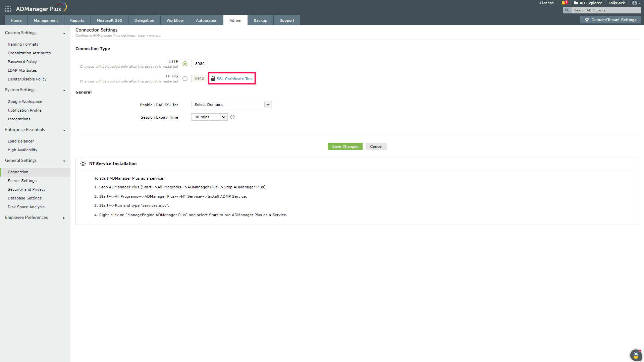
Task: Click Save Changes button
Action: [345, 146]
